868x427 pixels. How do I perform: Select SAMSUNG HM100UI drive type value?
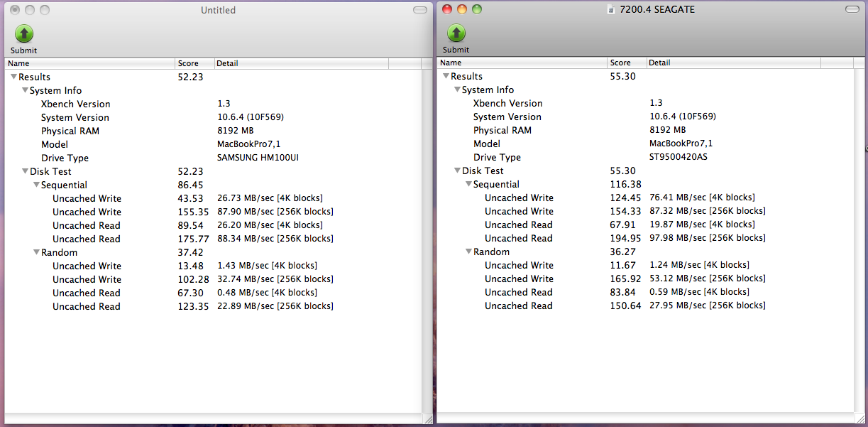pos(258,158)
